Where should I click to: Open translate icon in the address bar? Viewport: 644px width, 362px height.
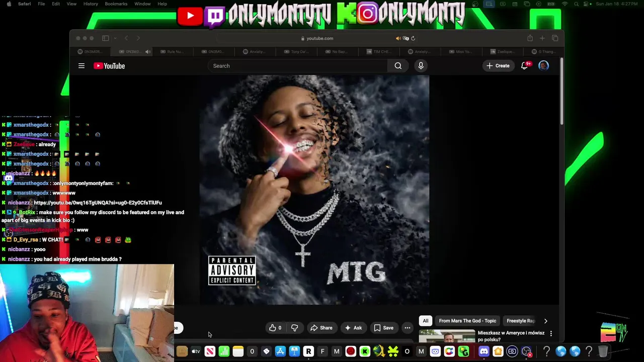pos(406,38)
